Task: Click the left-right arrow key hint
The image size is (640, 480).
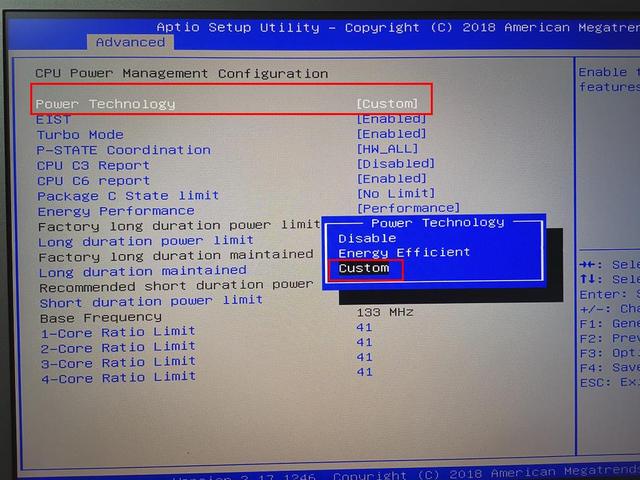Action: (x=609, y=264)
